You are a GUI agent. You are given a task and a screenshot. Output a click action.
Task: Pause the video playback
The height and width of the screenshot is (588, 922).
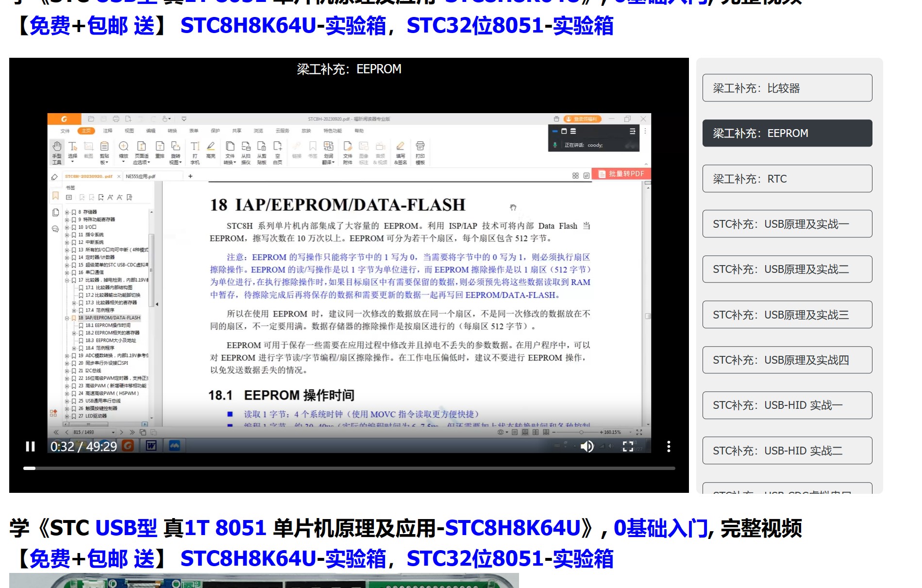click(30, 446)
